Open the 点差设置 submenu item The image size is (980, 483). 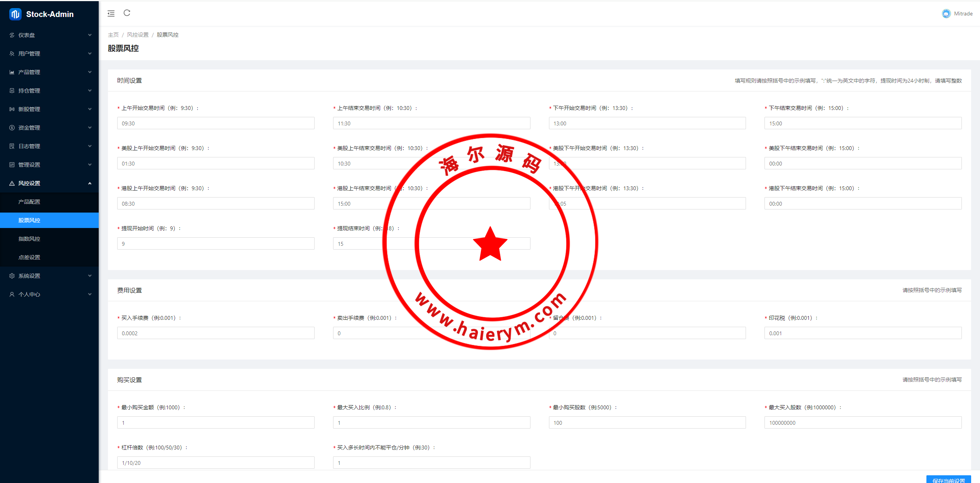29,257
